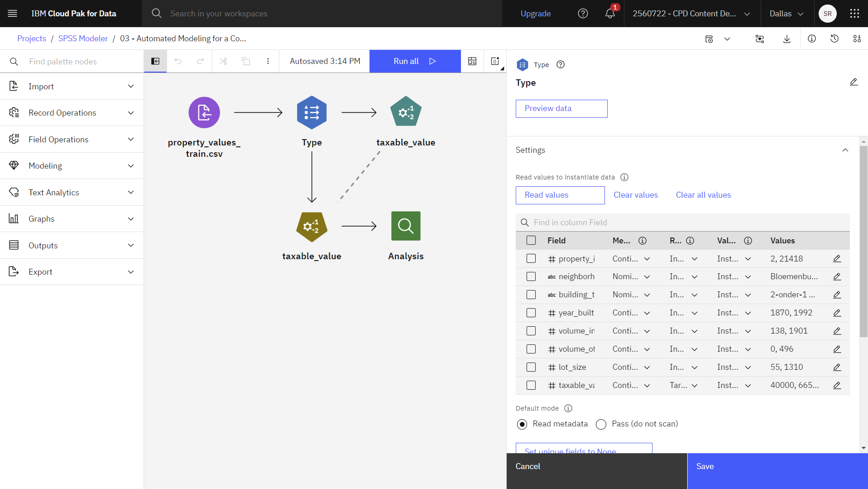
Task: Expand the Import palette category
Action: point(72,86)
